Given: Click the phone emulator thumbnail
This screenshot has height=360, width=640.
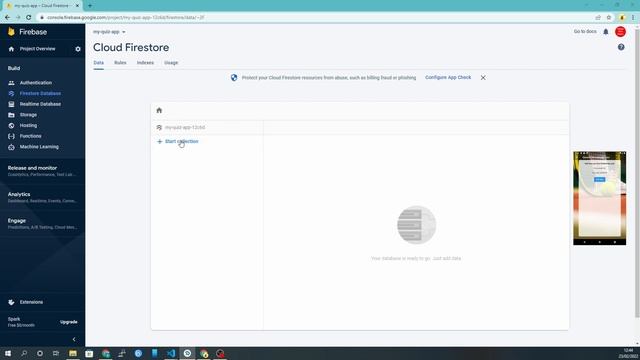Looking at the screenshot, I should 599,198.
